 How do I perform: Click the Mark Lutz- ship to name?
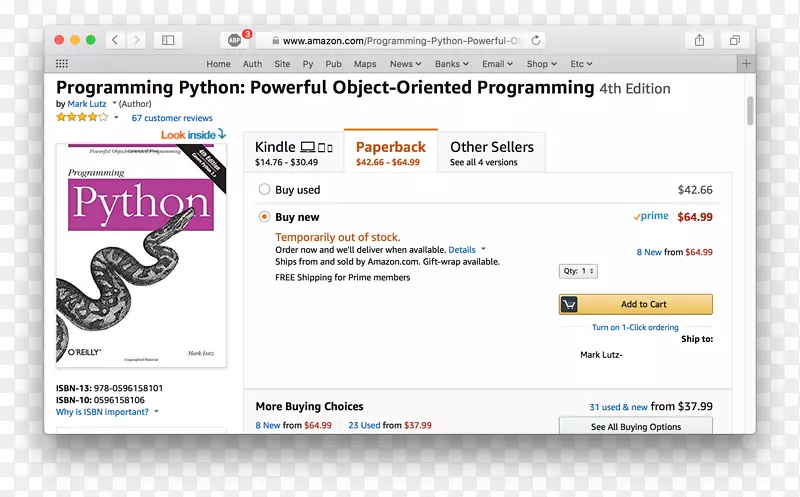pyautogui.click(x=601, y=355)
